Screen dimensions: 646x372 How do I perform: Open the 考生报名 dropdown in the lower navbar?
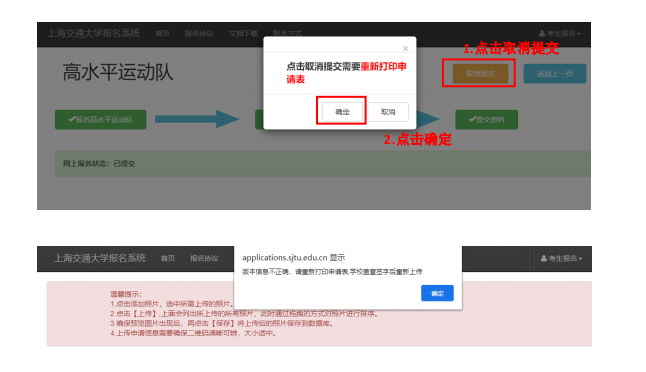562,258
